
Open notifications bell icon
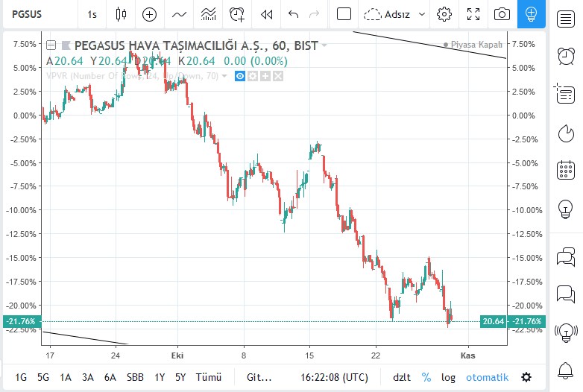tap(566, 370)
